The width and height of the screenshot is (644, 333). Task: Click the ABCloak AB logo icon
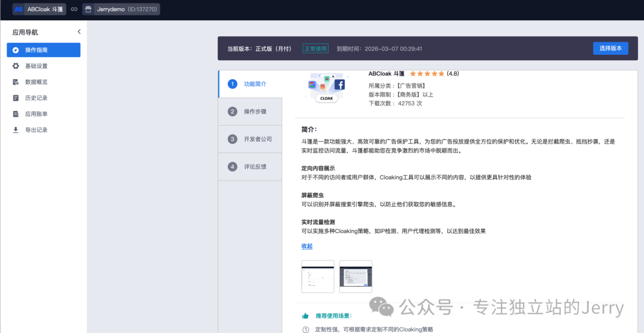pos(18,9)
